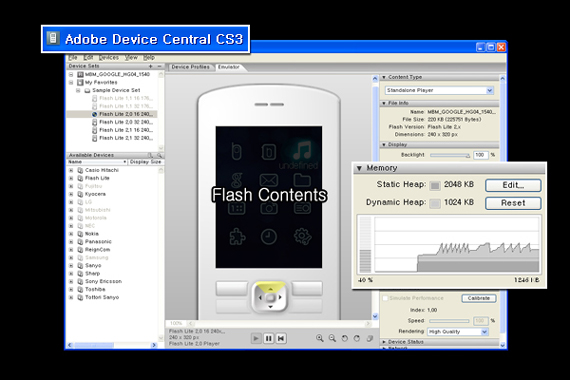570x380 pixels.
Task: Click the rotate counterclockwise icon
Action: point(345,338)
